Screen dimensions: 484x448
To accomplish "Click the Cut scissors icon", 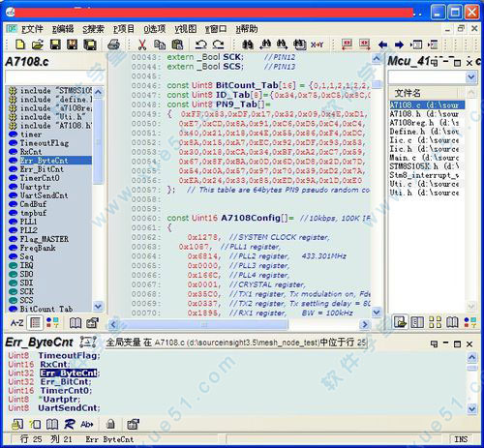I will 142,45.
